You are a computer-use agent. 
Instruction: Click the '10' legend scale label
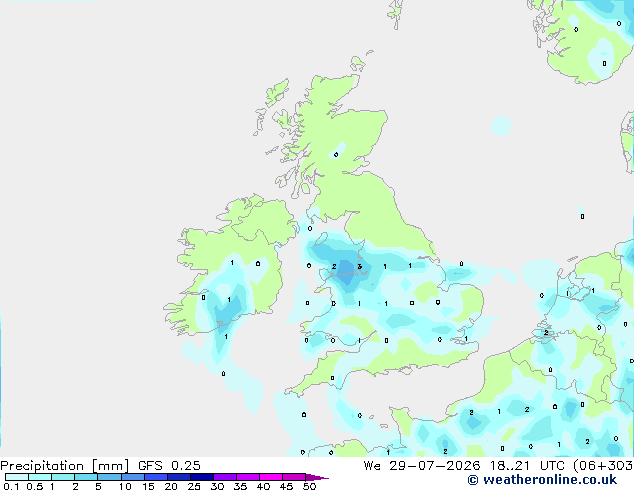(125, 486)
